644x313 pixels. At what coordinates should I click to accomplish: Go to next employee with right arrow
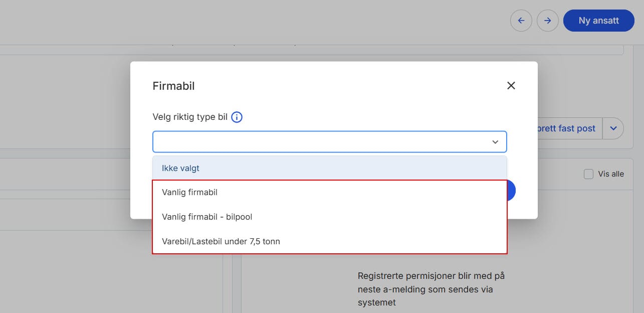tap(548, 21)
